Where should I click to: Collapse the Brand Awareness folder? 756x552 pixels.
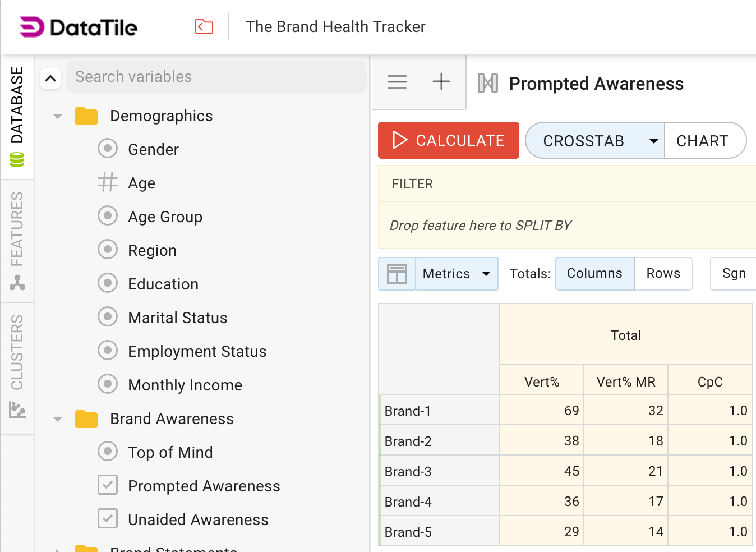pyautogui.click(x=57, y=420)
